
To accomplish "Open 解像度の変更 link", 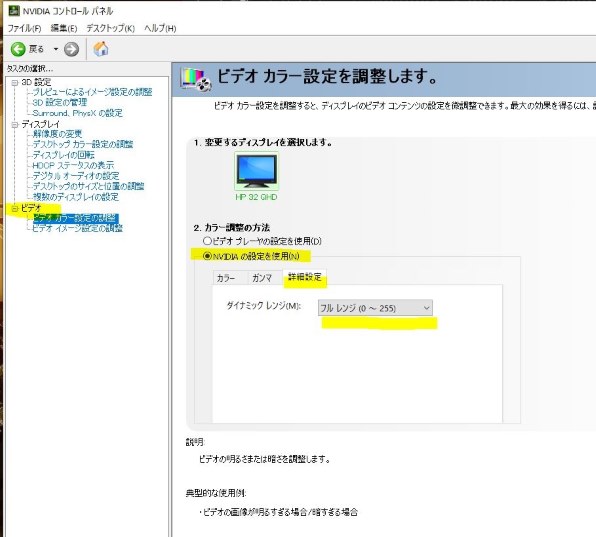I will pyautogui.click(x=57, y=134).
